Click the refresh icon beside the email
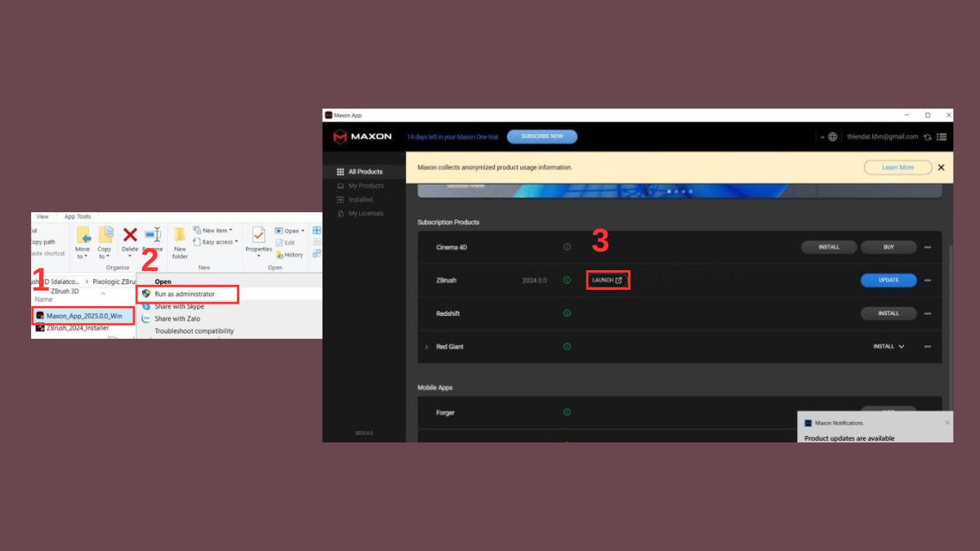 click(x=928, y=137)
